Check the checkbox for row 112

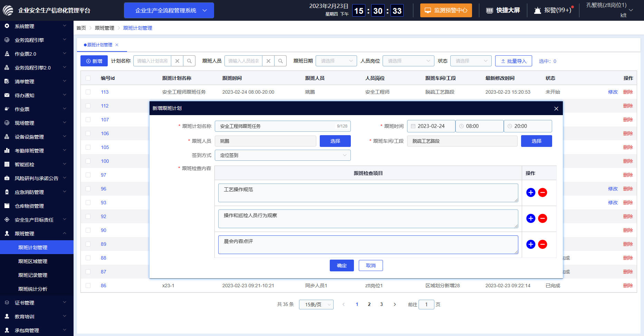88,106
